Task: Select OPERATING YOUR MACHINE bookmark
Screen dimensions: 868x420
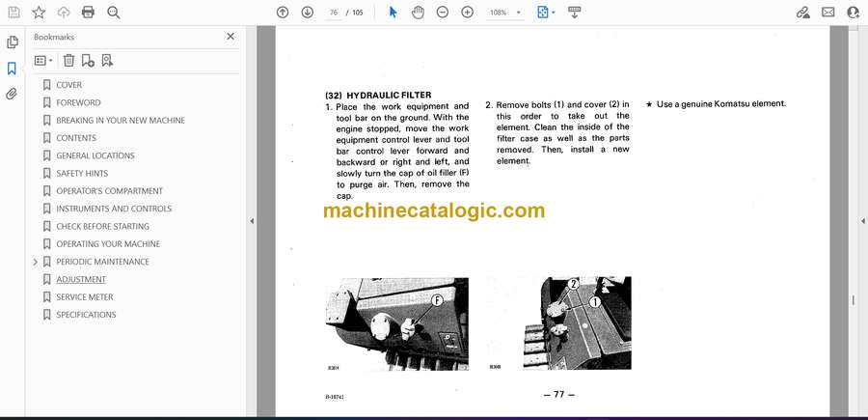Action: [108, 244]
